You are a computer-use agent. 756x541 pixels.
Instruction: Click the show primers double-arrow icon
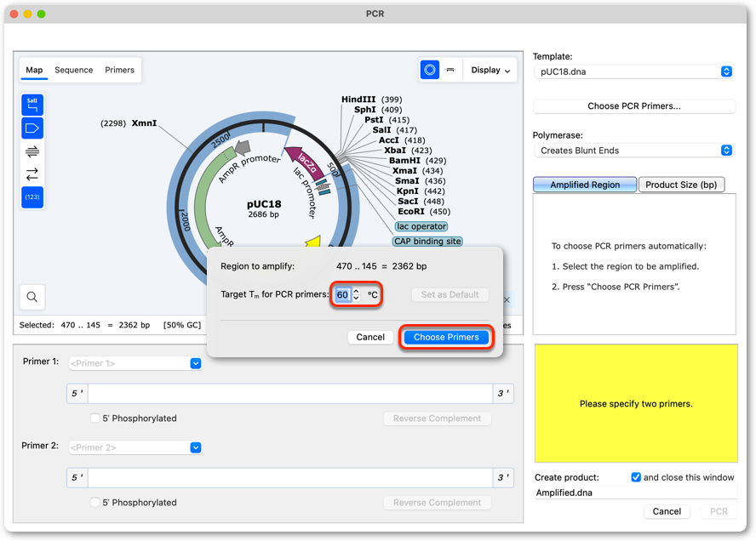pyautogui.click(x=32, y=151)
